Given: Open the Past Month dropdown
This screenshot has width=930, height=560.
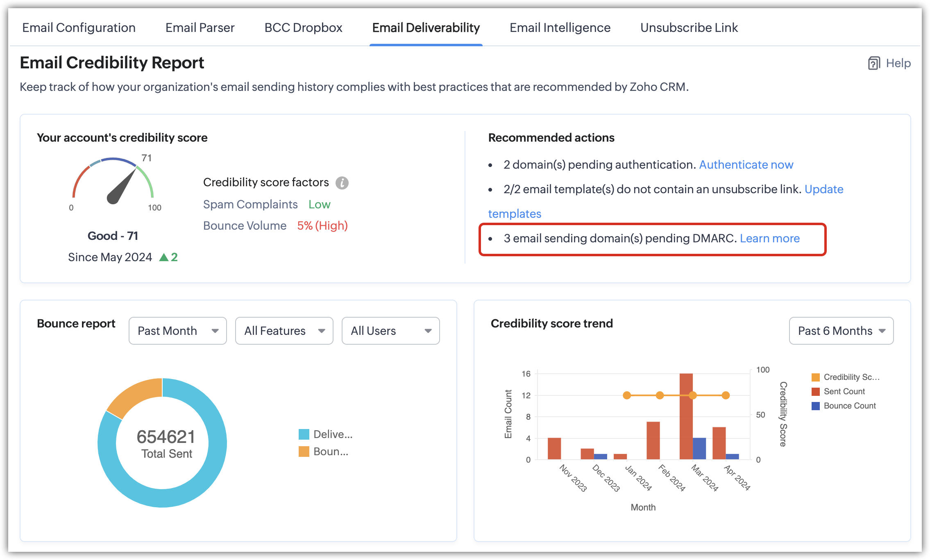Looking at the screenshot, I should [177, 331].
